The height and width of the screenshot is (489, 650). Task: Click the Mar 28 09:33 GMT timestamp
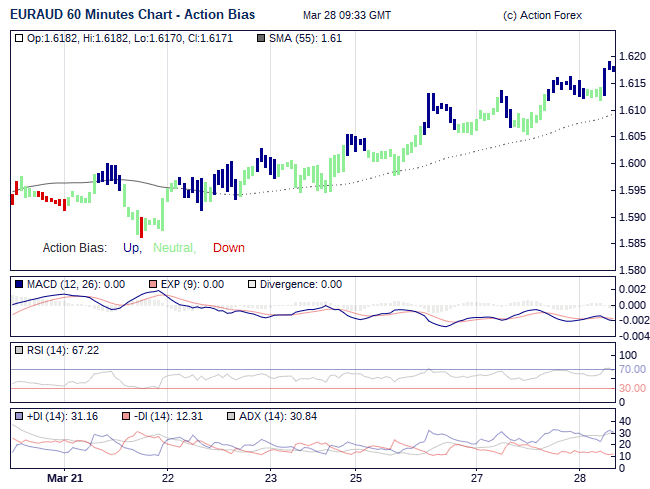coord(347,16)
